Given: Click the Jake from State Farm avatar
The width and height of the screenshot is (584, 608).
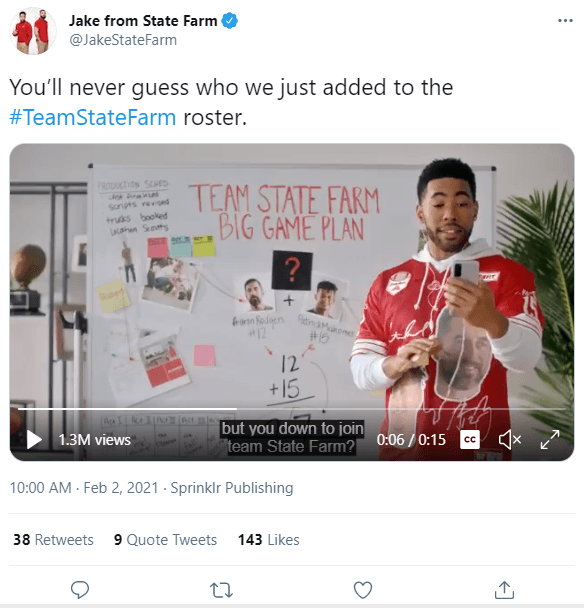Looking at the screenshot, I should point(33,31).
